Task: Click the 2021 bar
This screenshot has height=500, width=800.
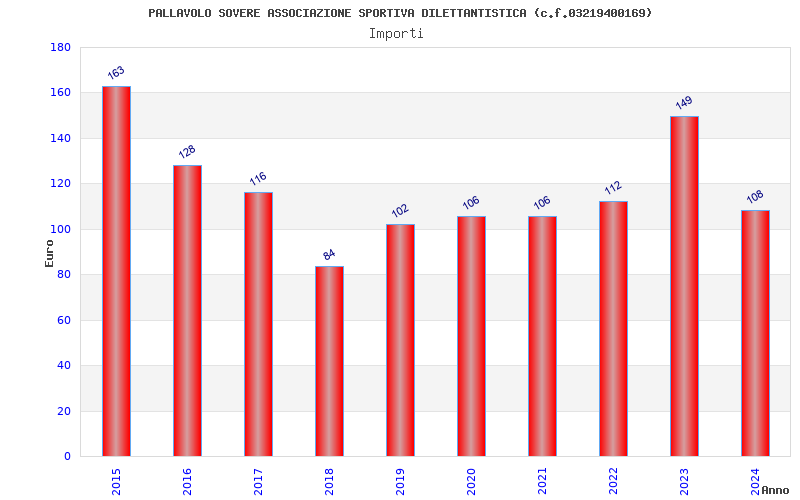Action: coord(542,336)
